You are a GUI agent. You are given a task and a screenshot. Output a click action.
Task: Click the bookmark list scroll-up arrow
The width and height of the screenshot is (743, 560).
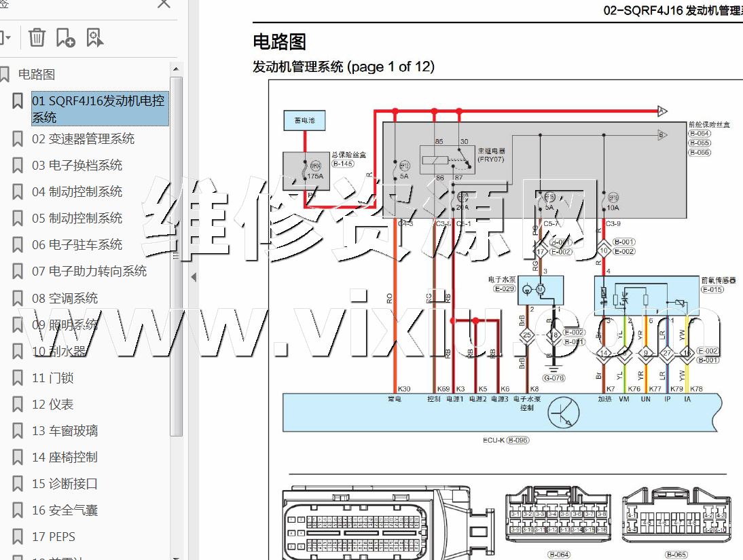tap(176, 69)
